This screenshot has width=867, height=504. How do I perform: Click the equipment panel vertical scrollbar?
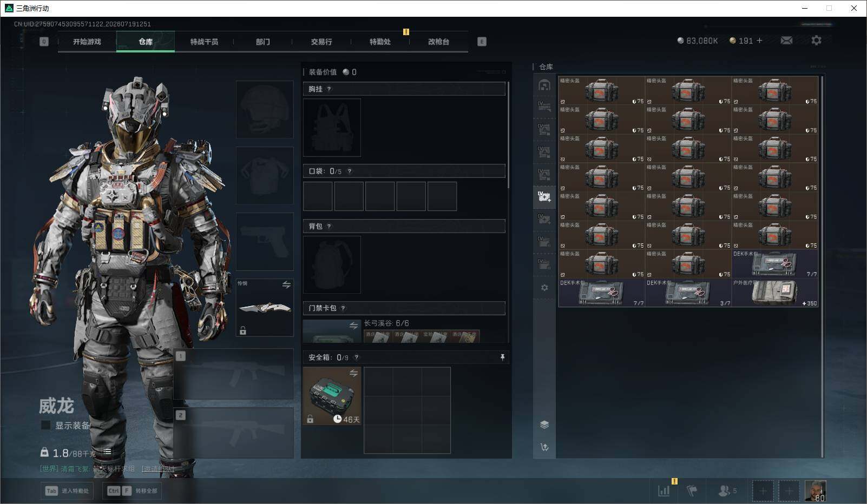click(x=508, y=135)
